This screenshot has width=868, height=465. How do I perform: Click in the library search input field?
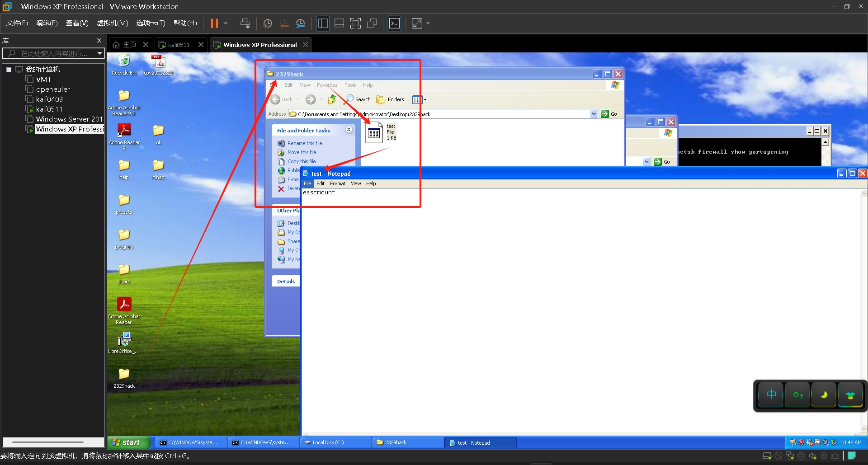[x=53, y=53]
